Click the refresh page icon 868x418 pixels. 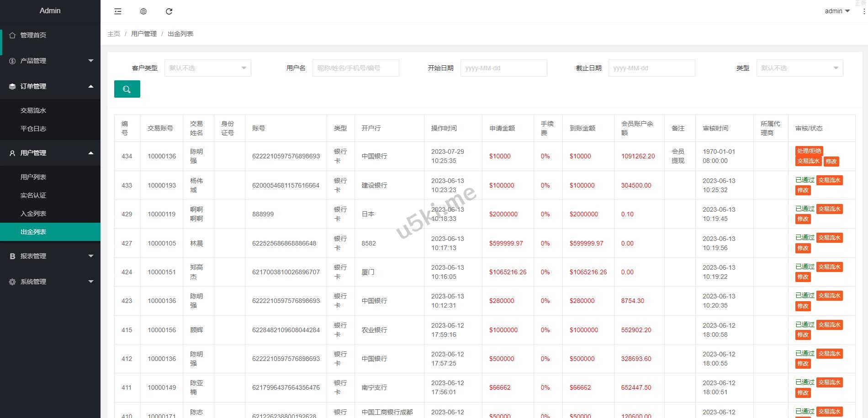169,11
